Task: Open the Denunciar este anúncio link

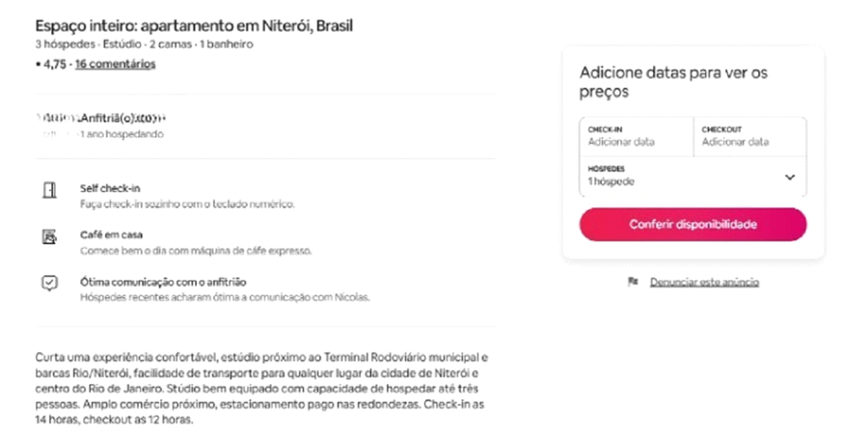Action: [704, 283]
